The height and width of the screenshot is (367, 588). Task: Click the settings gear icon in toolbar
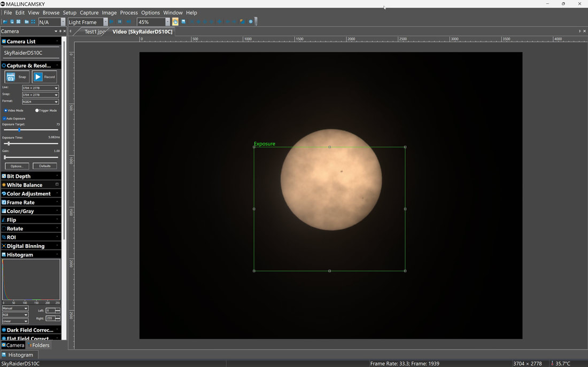pyautogui.click(x=251, y=22)
